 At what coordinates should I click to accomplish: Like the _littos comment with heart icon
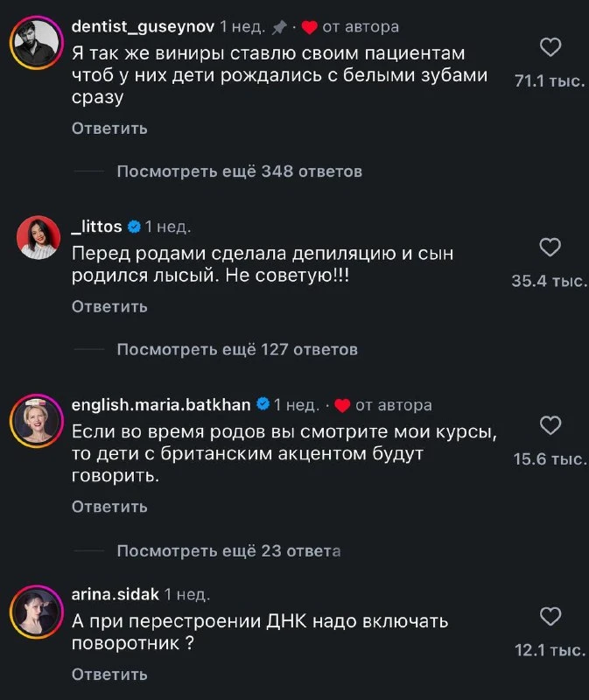[x=550, y=248]
